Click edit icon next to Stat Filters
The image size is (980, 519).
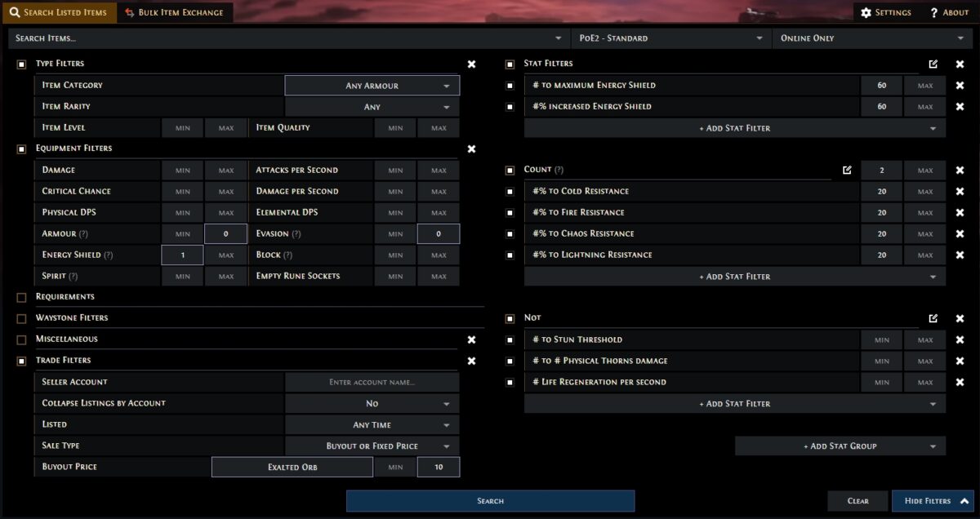(x=933, y=64)
